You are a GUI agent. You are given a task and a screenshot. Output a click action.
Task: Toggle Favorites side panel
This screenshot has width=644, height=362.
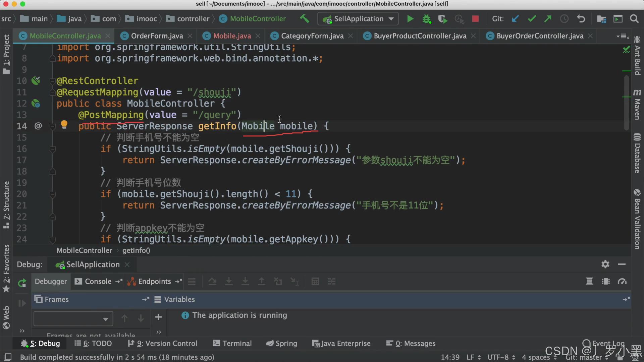tap(6, 268)
